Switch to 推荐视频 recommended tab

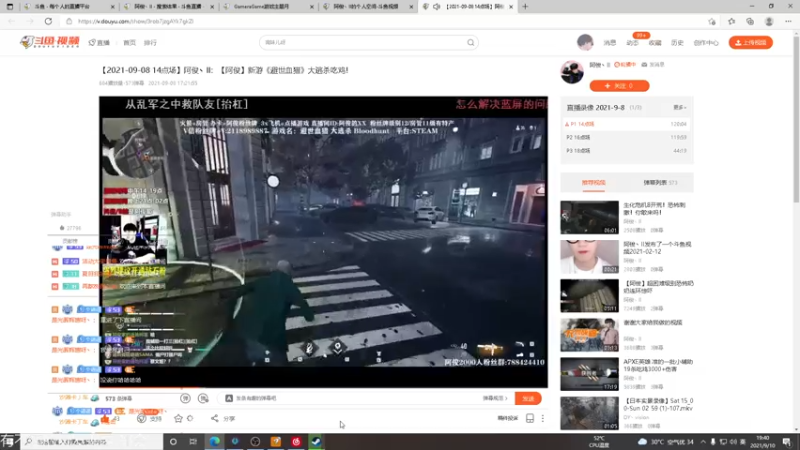pyautogui.click(x=593, y=183)
